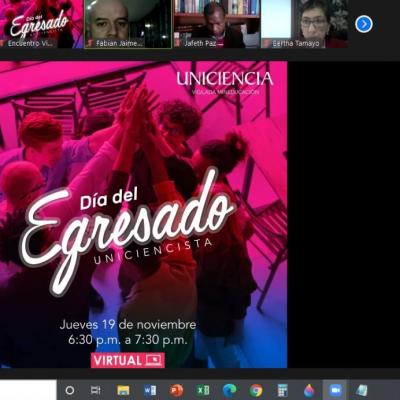
Task: Select Fabian Jaime's video thumbnail
Action: point(128,24)
